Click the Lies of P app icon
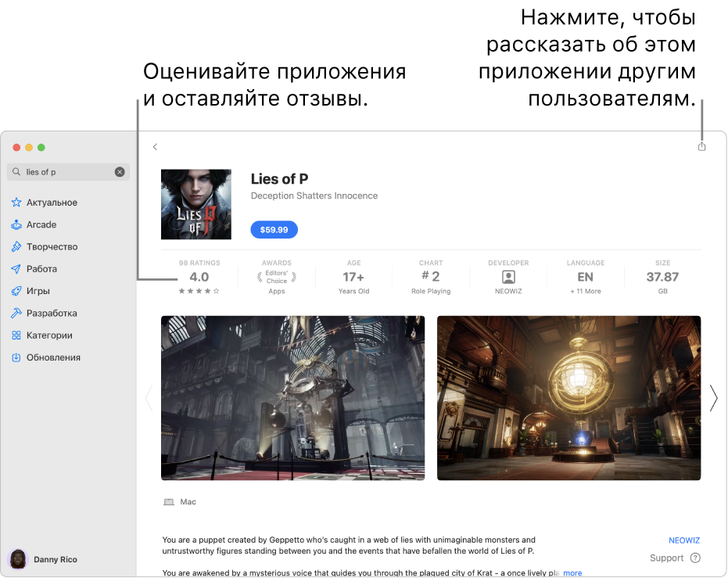The width and height of the screenshot is (728, 578). click(196, 204)
